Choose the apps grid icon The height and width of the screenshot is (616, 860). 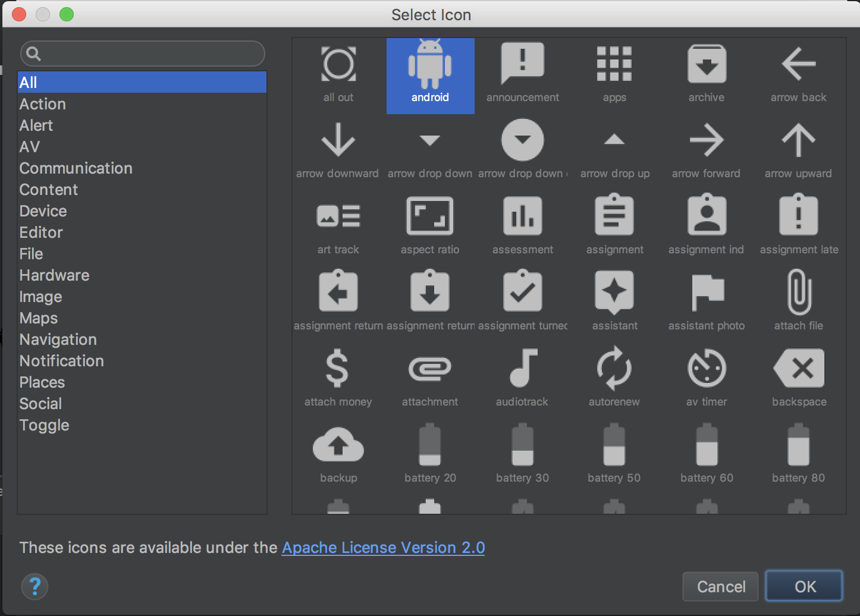[614, 64]
